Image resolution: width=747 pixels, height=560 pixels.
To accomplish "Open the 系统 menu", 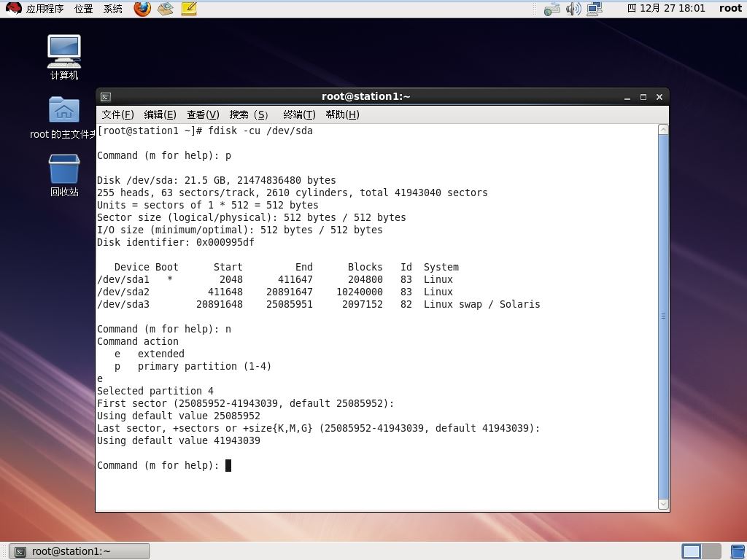I will [113, 9].
